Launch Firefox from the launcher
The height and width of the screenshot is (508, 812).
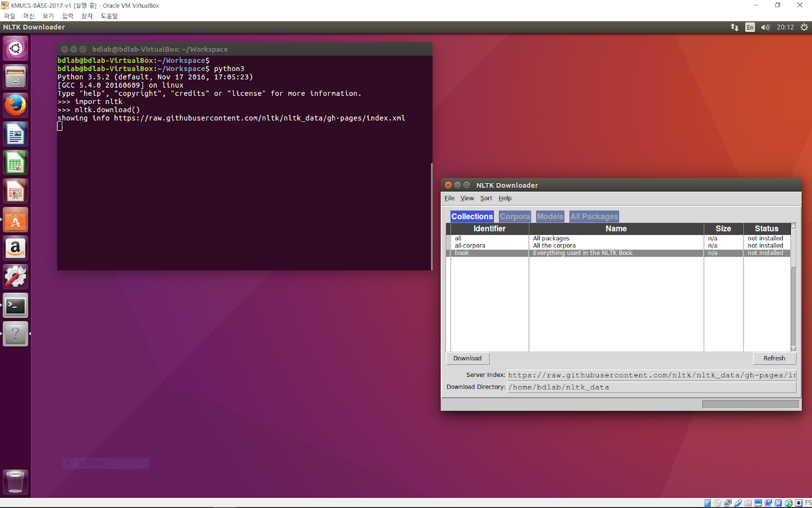15,106
